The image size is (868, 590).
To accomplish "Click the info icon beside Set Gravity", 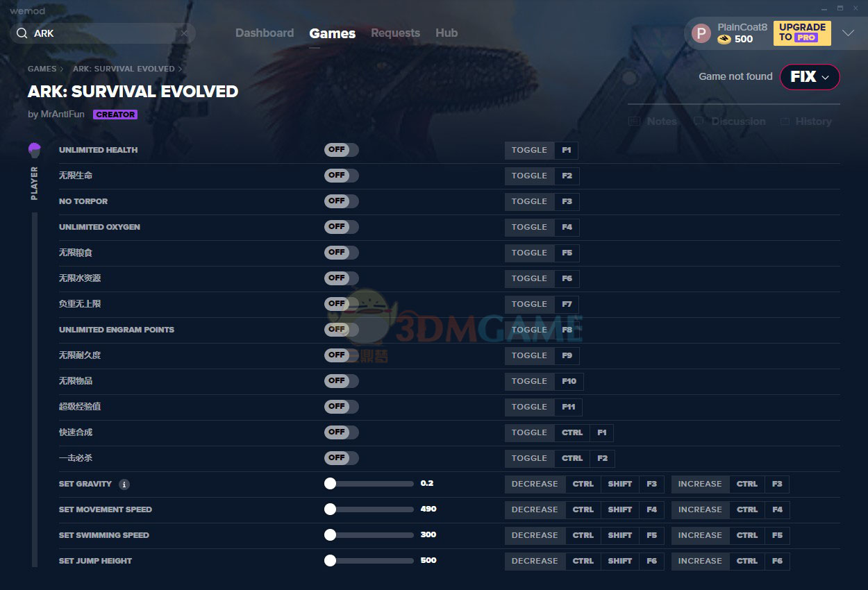I will coord(124,484).
